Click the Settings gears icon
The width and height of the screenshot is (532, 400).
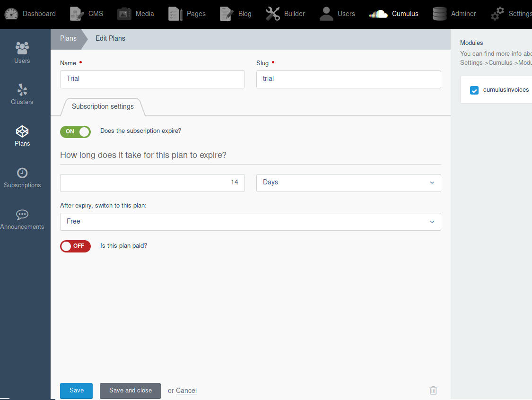[x=497, y=14]
